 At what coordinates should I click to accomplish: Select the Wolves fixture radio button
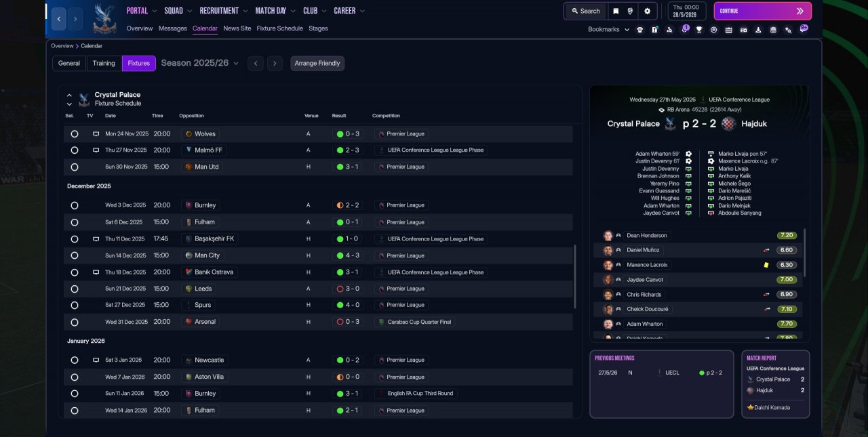coord(75,134)
